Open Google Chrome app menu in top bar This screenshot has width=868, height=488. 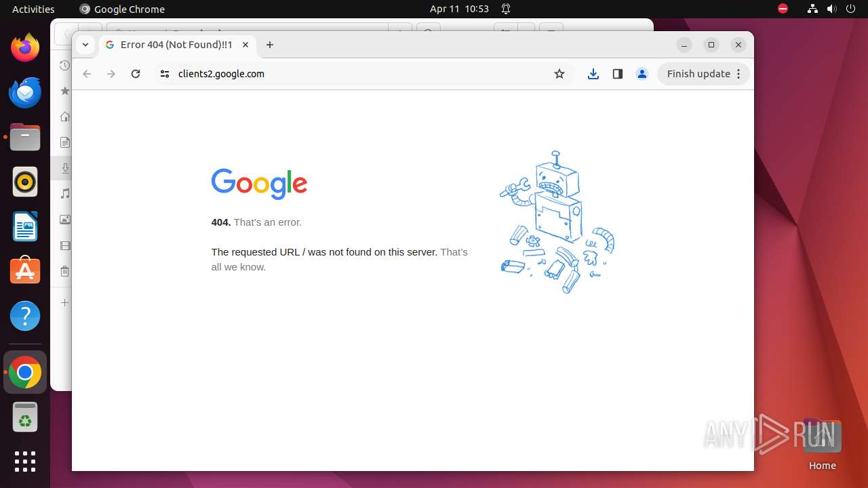coord(122,9)
